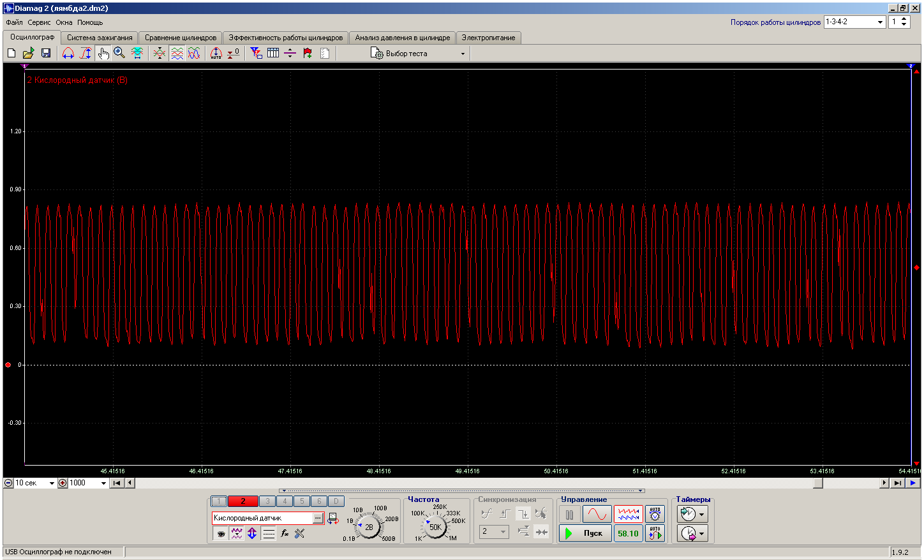Select channel 1 button
Screen dimensions: 924x560
219,501
